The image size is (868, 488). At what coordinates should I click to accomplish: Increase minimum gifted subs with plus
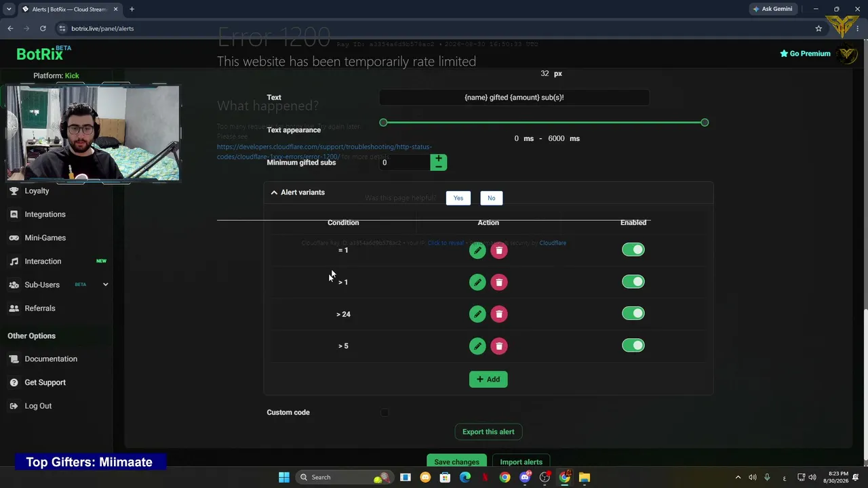439,158
